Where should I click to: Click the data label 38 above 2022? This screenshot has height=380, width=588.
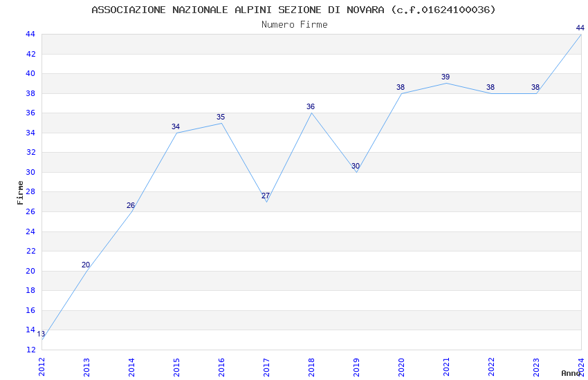(x=490, y=87)
